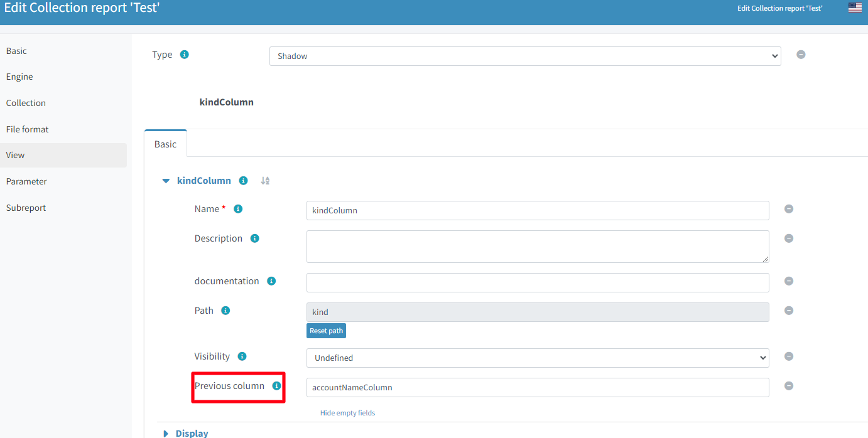Click into the Name input field

click(538, 210)
